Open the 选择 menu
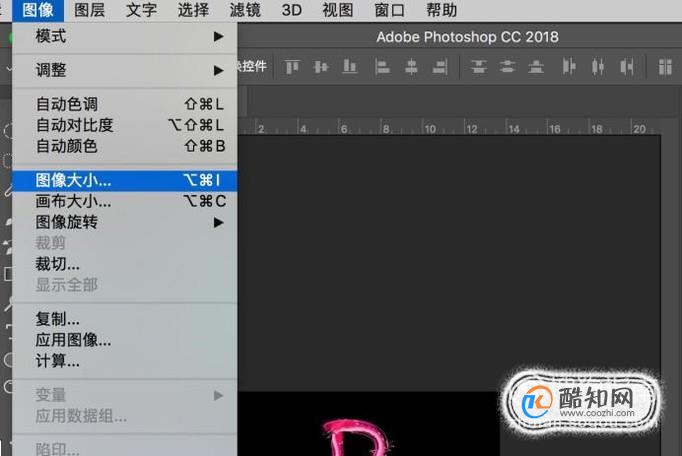The image size is (682, 456). coord(193,10)
